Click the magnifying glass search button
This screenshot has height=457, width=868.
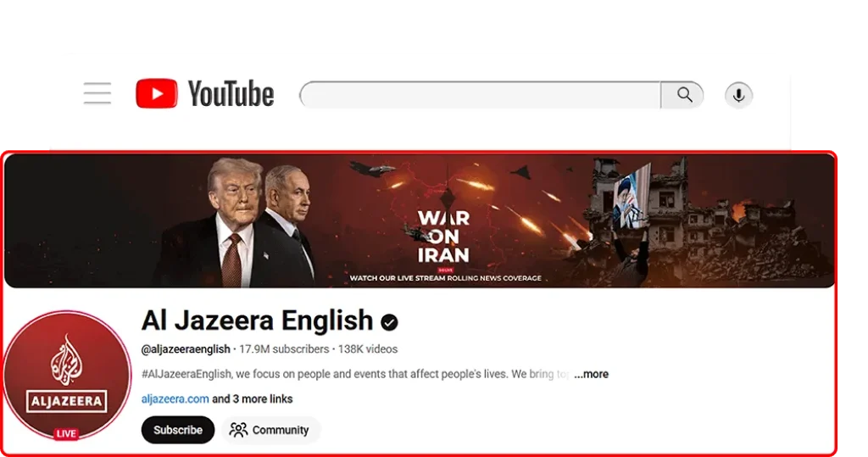(682, 95)
